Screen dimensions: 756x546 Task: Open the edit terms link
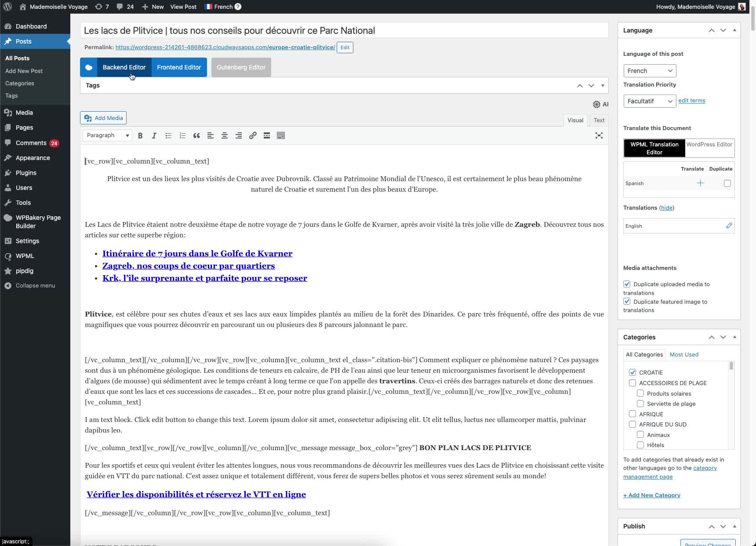(x=692, y=100)
